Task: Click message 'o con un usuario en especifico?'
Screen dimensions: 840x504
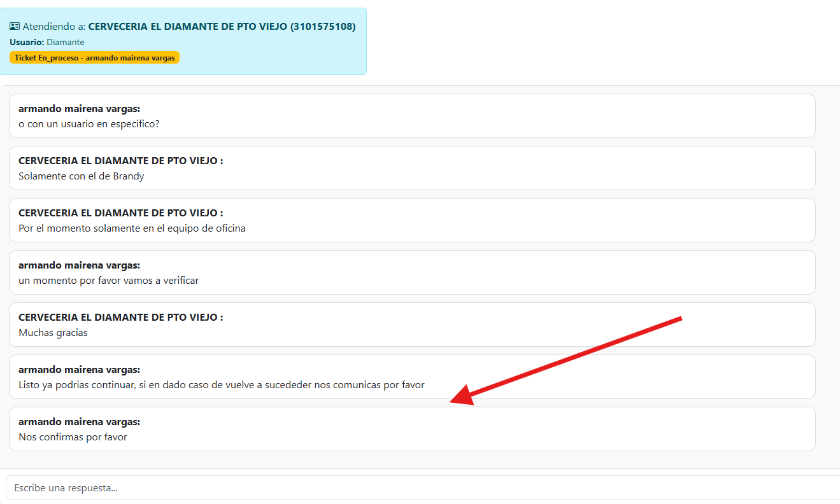Action: pos(89,124)
